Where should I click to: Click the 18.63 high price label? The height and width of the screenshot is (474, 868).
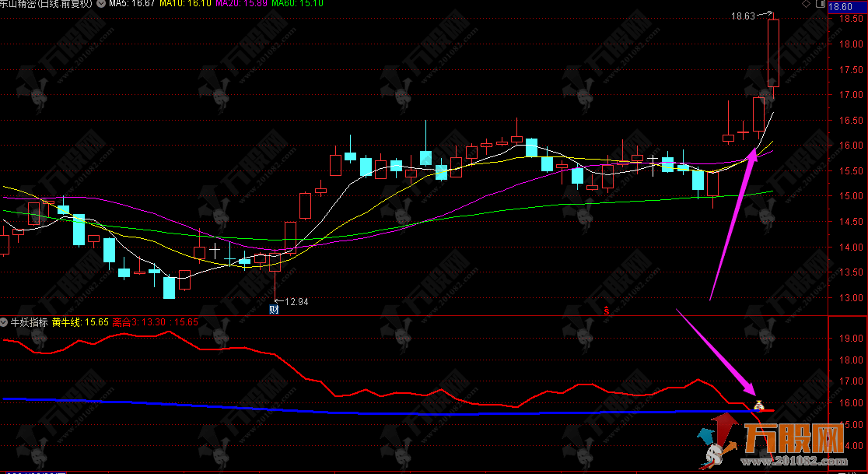[x=743, y=16]
